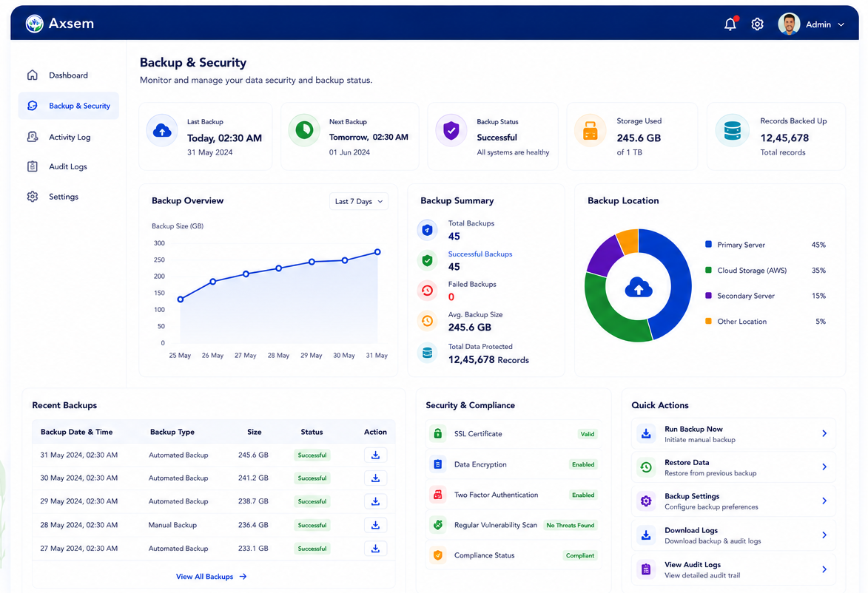Click the purple Secondary Server legend swatch
868x593 pixels.
(x=709, y=296)
